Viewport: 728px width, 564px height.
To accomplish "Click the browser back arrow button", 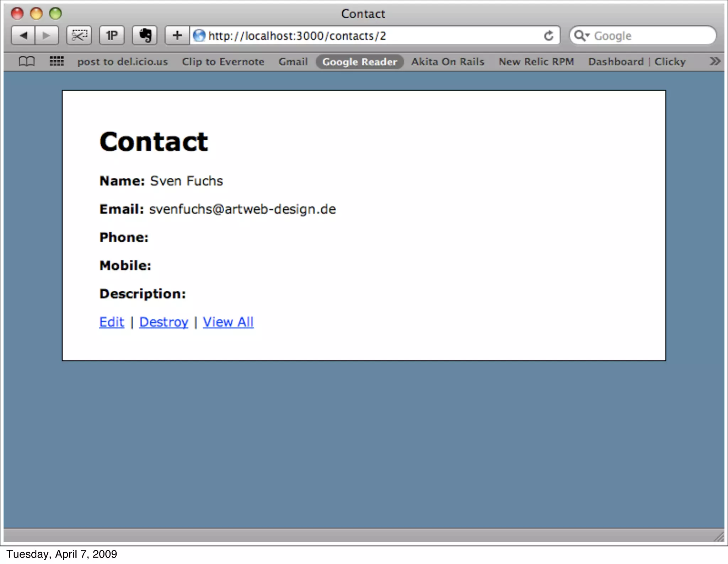I will tap(23, 36).
